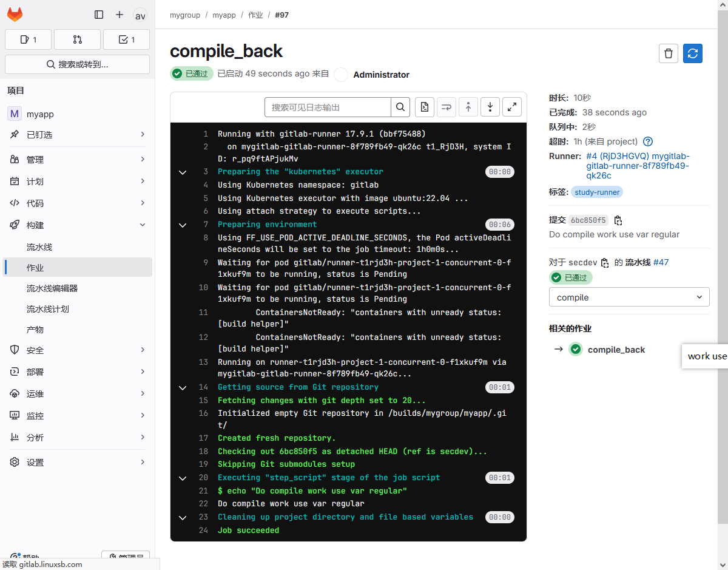Expand the 运维 sidebar menu
The image size is (728, 570).
pos(77,394)
